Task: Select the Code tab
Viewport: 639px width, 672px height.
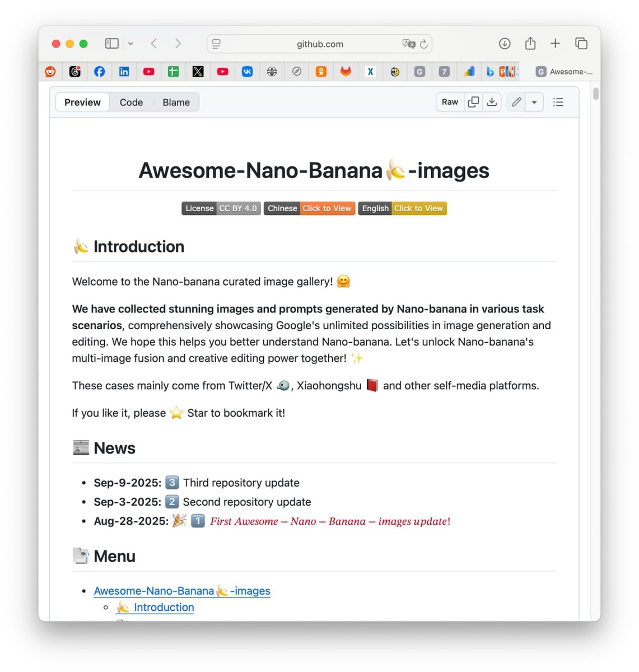Action: (x=131, y=102)
